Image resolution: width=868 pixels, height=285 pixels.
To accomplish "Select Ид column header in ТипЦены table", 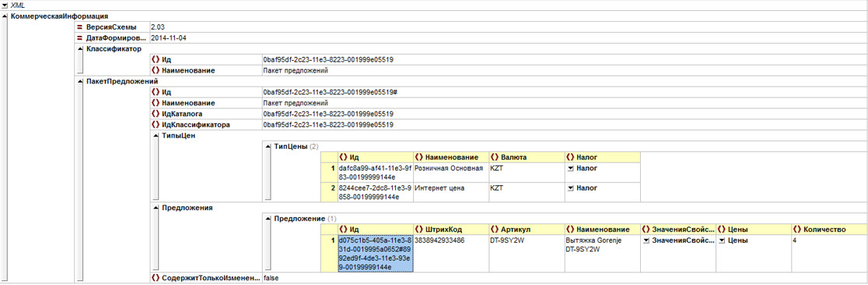I will click(376, 157).
